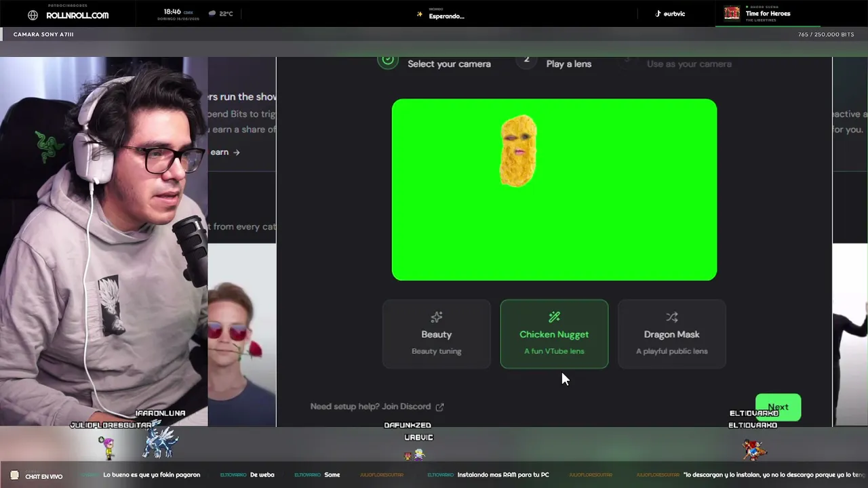Click the green screen lens preview
Screen dimensions: 868x488
(554, 190)
